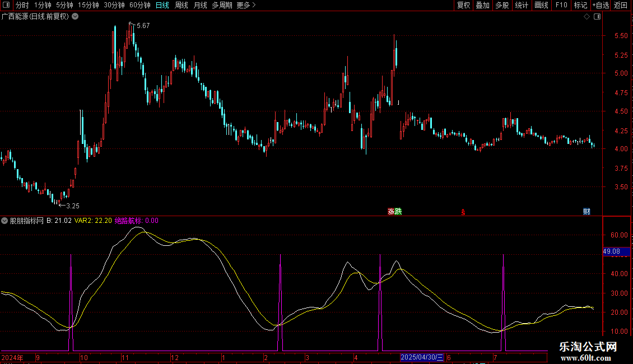
Task: Open 叠加 overlay tool
Action: 482,6
